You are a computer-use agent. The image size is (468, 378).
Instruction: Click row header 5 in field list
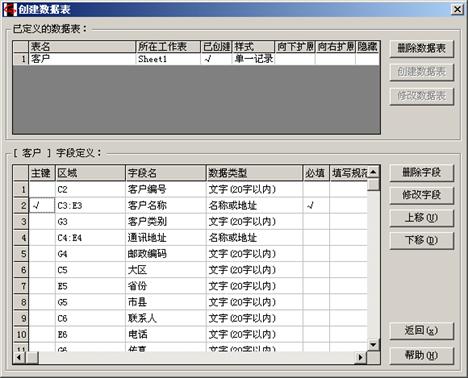(21, 254)
